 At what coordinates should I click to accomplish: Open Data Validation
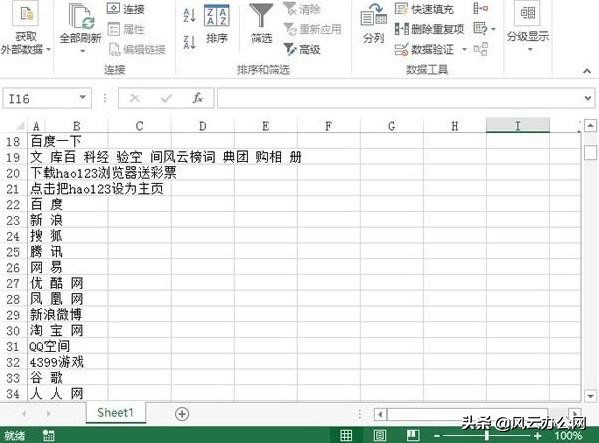(x=424, y=49)
